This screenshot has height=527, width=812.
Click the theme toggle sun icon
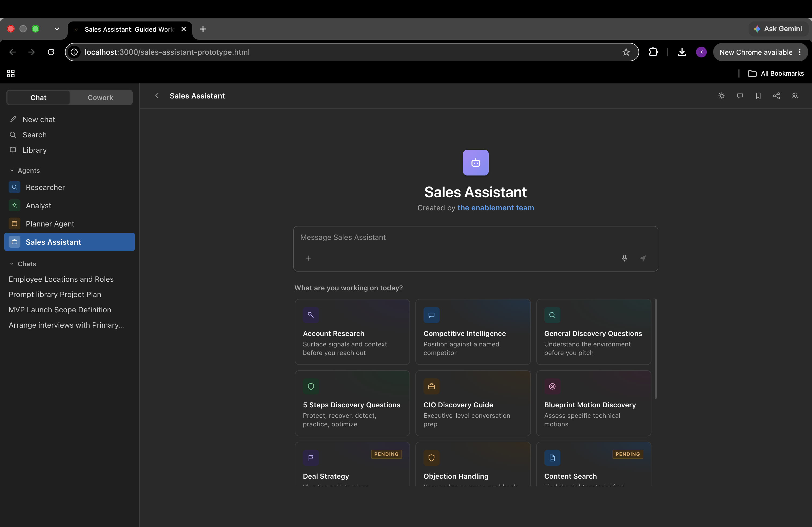click(x=722, y=96)
